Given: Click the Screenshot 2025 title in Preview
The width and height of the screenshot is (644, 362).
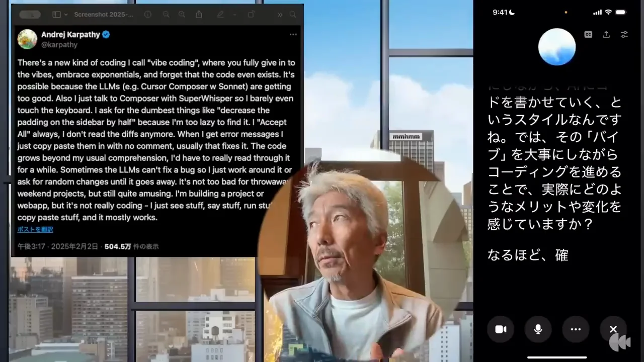Looking at the screenshot, I should 104,15.
